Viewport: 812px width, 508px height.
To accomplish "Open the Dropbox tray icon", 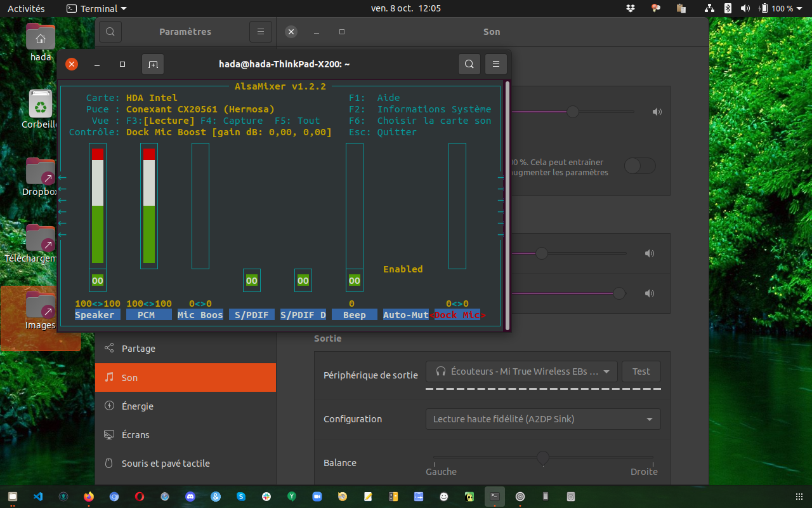I will 631,8.
